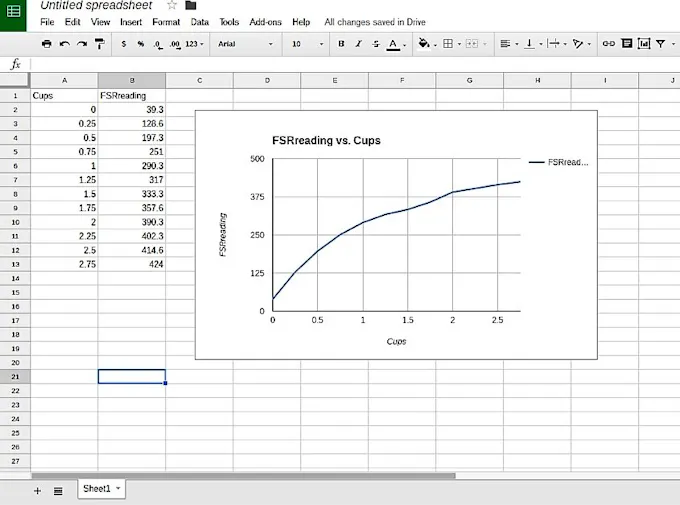The image size is (680, 505).
Task: Open the font size dropdown
Action: (307, 44)
